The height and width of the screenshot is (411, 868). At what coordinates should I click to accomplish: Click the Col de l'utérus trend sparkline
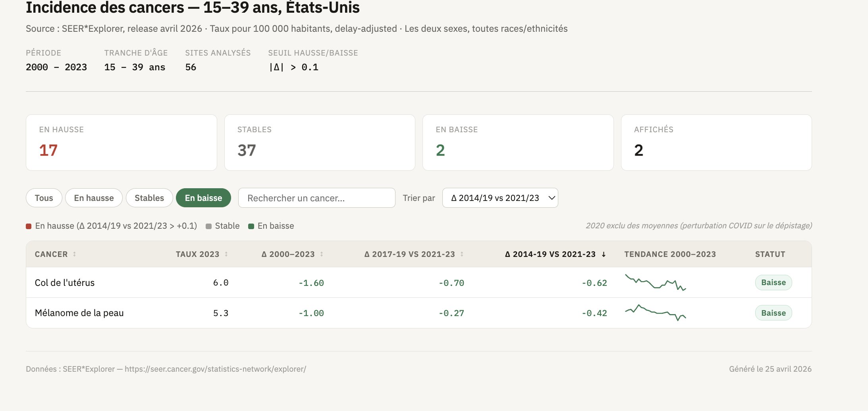(x=655, y=282)
